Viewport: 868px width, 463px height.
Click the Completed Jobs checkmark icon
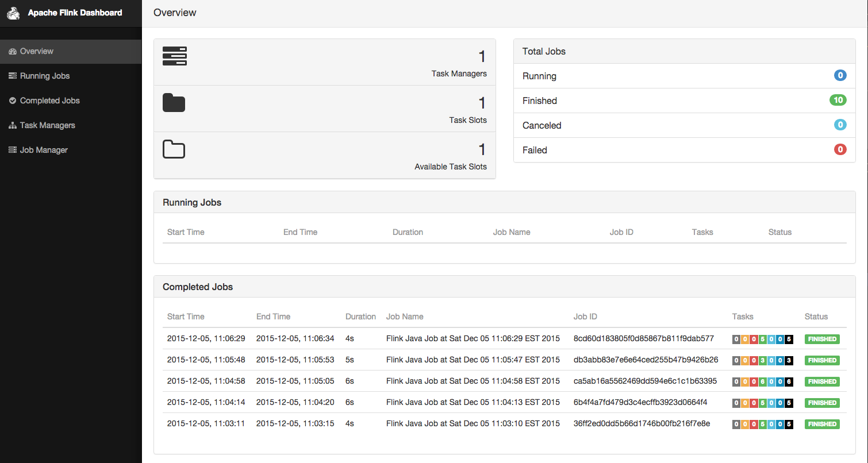13,101
